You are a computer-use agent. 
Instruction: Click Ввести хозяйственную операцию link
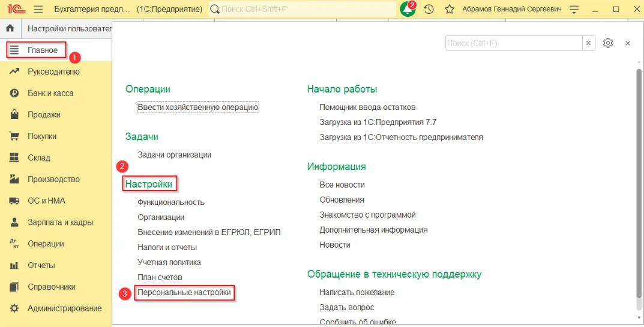point(197,107)
